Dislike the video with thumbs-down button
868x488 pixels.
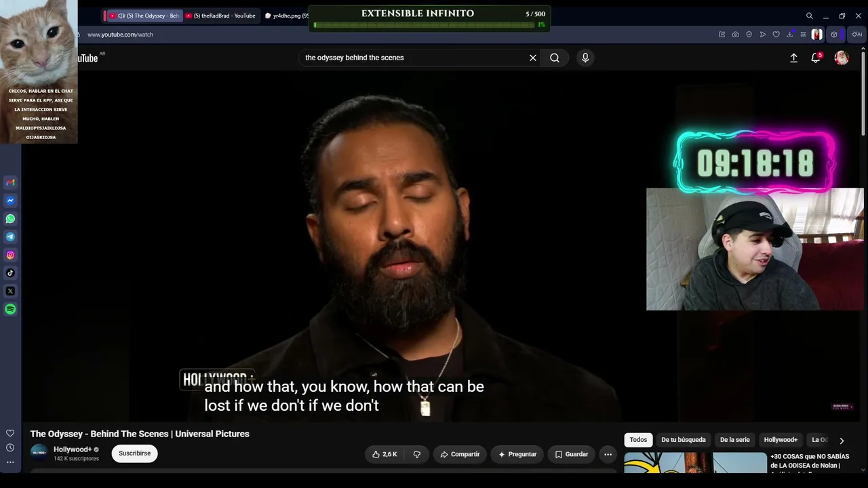(x=417, y=454)
